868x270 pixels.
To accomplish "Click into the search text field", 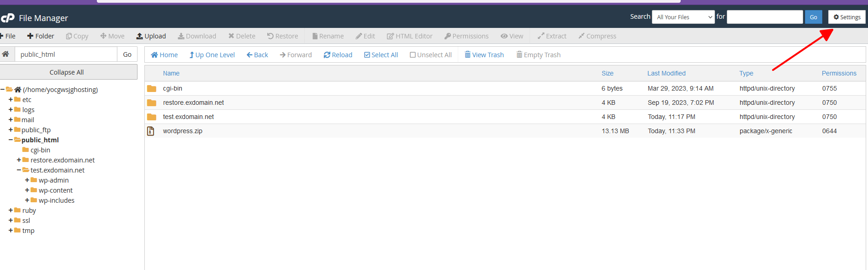I will 764,17.
